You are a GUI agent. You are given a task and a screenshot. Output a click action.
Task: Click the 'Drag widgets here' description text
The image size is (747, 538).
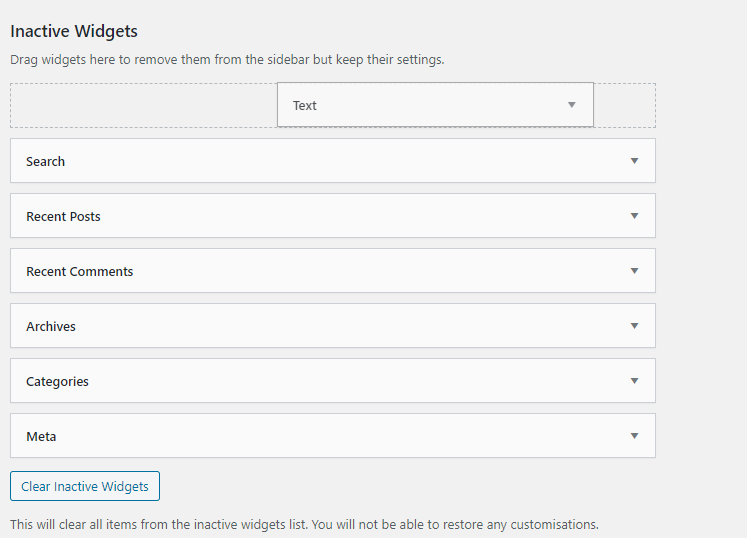click(x=227, y=60)
